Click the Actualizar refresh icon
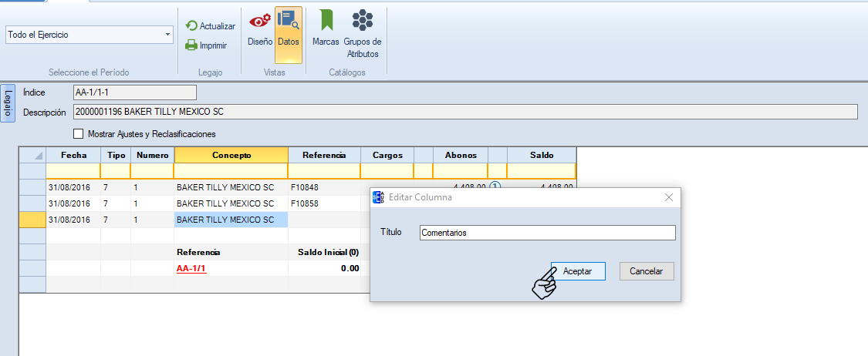The image size is (868, 356). pos(192,25)
